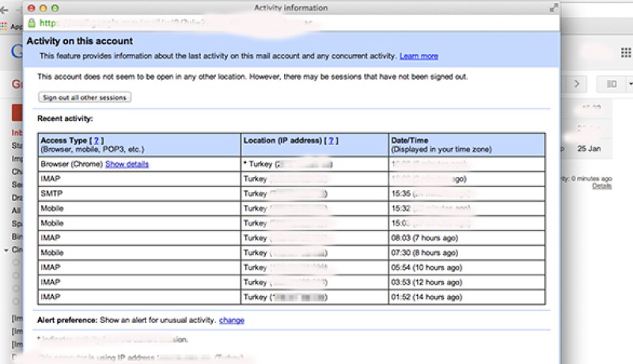
Task: Click Show details link for Browser (Chrome)
Action: [127, 164]
